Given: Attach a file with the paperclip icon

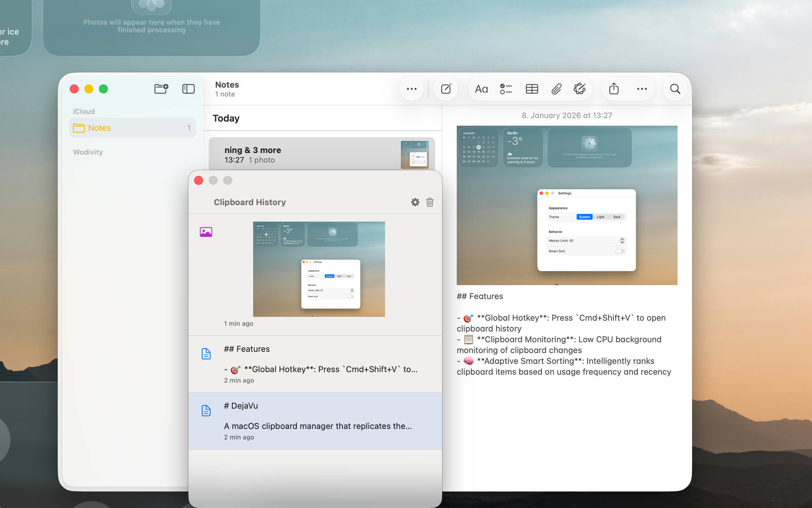Looking at the screenshot, I should pos(556,89).
